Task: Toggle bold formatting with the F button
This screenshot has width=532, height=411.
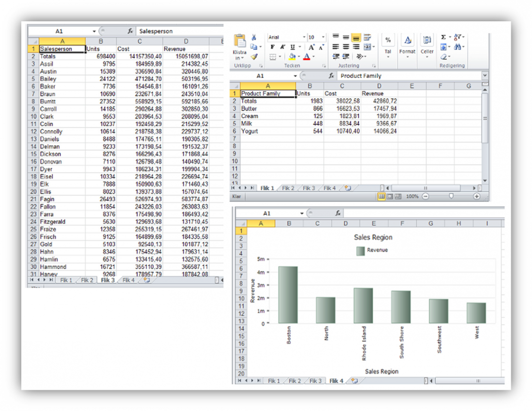Action: [x=273, y=47]
